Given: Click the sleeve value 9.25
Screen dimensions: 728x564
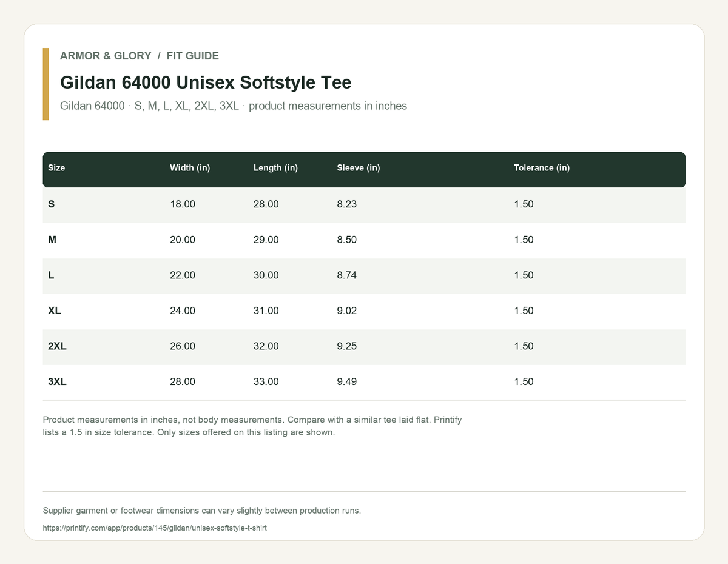Looking at the screenshot, I should 347,346.
